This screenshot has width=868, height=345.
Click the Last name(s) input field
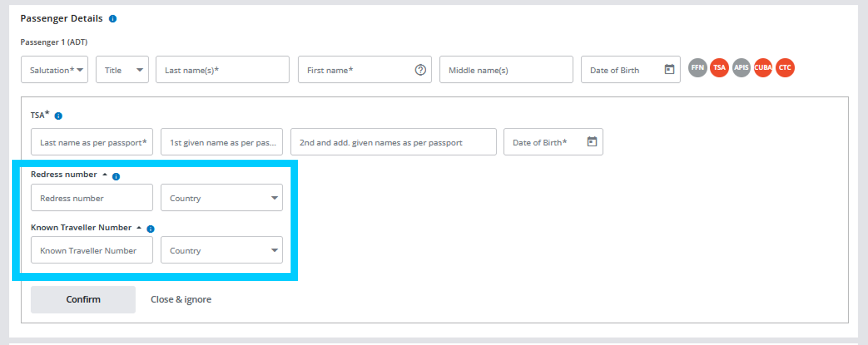point(222,70)
